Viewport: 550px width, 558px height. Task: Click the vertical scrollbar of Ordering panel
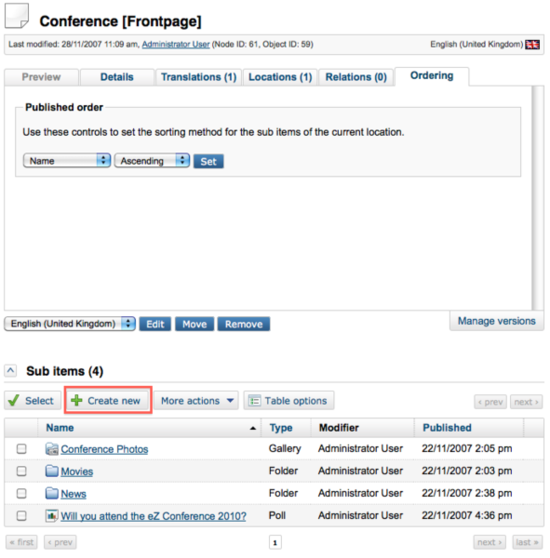pos(536,198)
